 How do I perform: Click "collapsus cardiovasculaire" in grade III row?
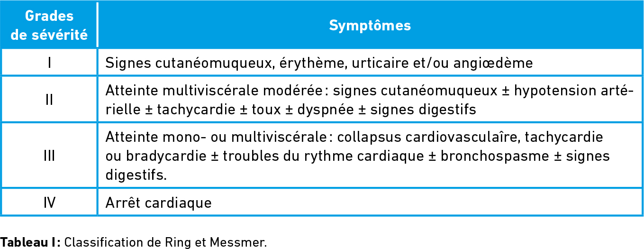(x=425, y=137)
